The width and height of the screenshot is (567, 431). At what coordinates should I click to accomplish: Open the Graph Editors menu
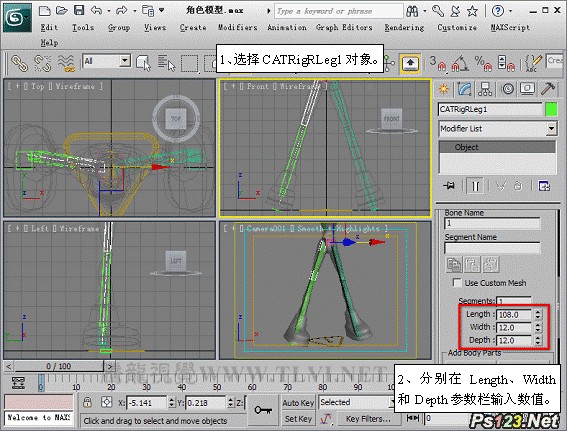(344, 27)
